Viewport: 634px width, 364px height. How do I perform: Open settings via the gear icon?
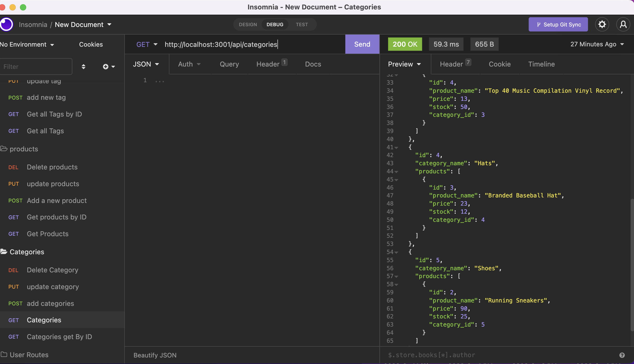pos(602,24)
